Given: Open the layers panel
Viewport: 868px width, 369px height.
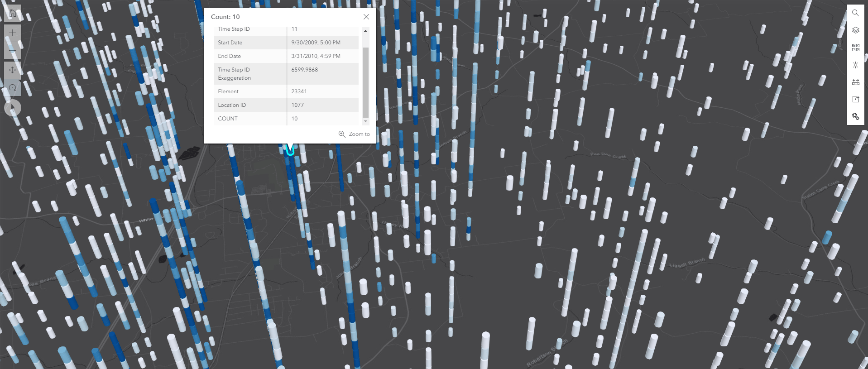Looking at the screenshot, I should (855, 30).
